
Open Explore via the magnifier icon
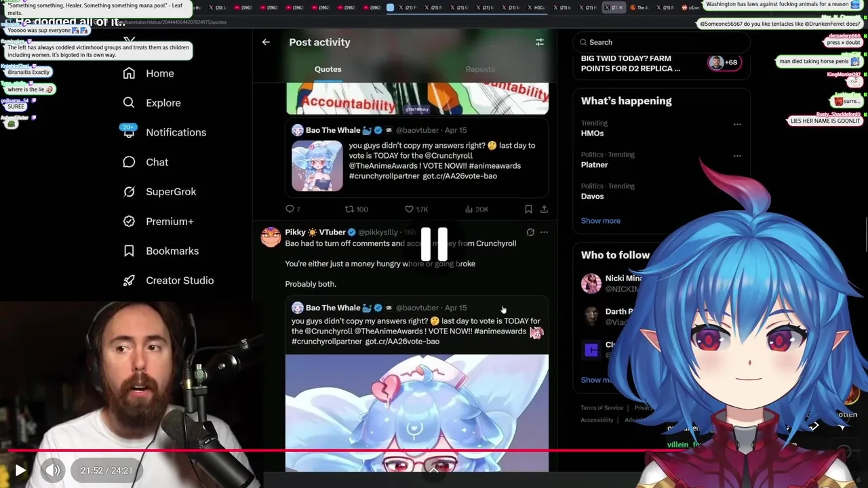[129, 103]
